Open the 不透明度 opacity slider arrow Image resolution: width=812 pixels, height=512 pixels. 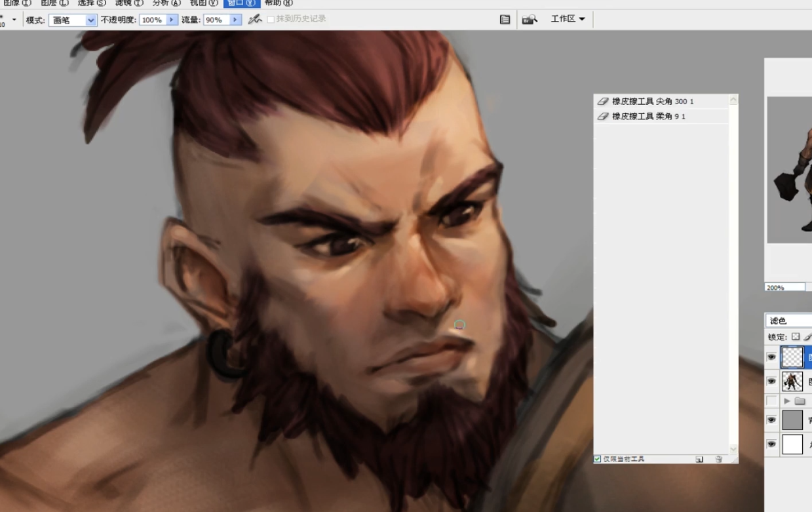pyautogui.click(x=172, y=20)
